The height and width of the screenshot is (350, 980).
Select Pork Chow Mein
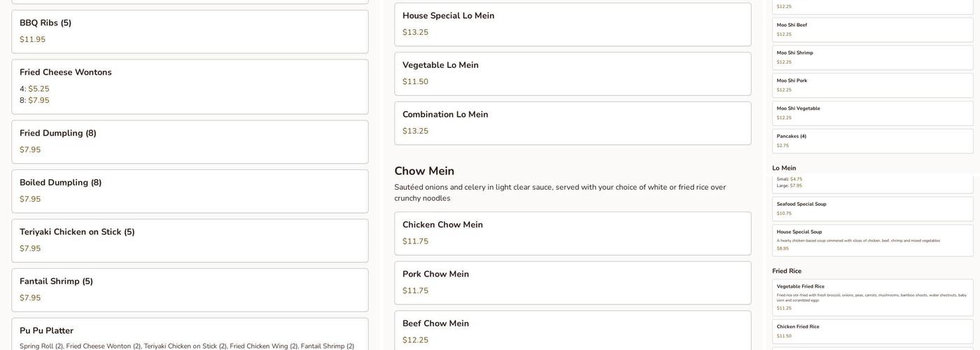[x=573, y=283]
